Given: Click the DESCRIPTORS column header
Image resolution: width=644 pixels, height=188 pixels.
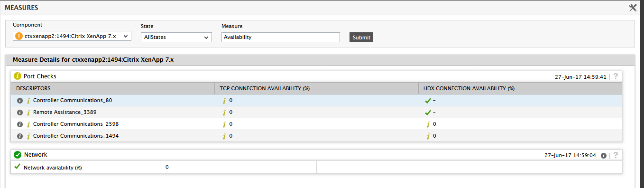Looking at the screenshot, I should [x=33, y=88].
